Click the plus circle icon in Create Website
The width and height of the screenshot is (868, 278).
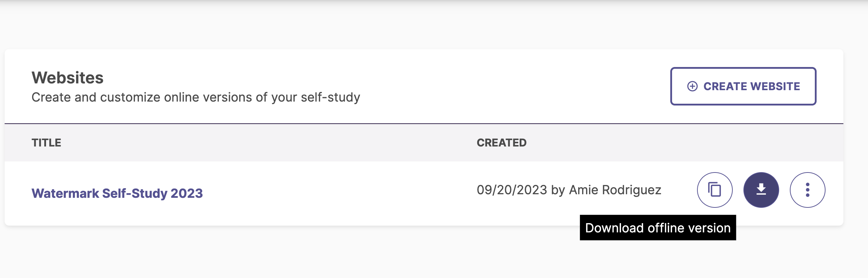(x=692, y=86)
